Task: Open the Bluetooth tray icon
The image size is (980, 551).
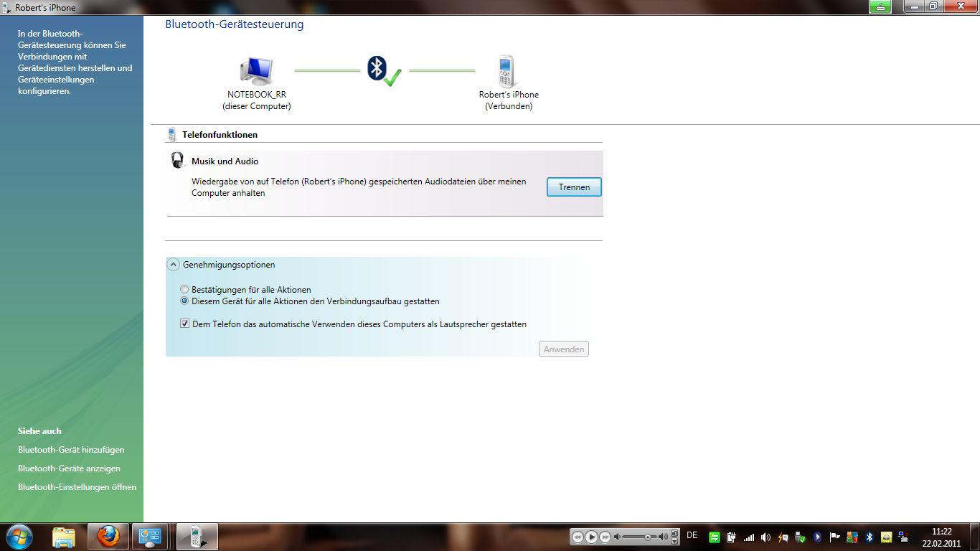Action: (x=869, y=537)
